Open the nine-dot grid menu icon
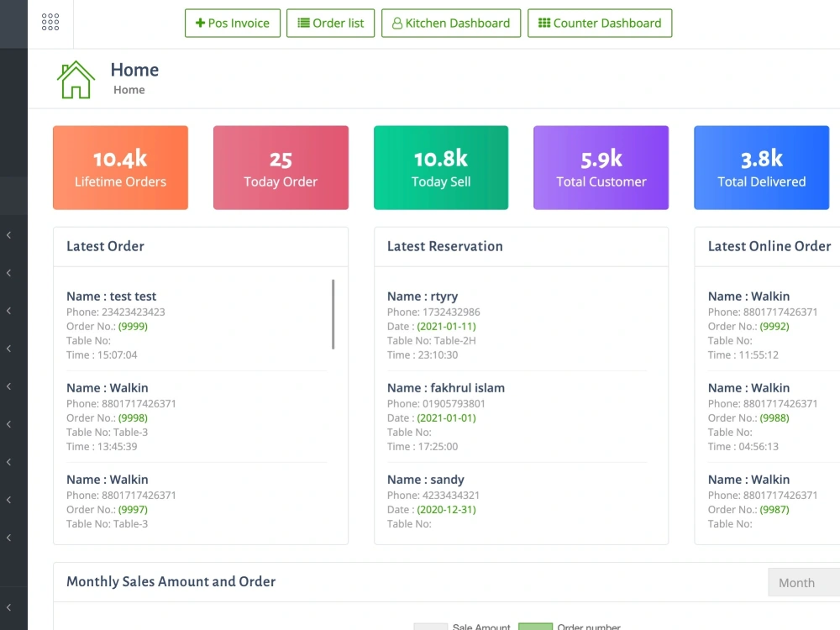 (x=50, y=22)
